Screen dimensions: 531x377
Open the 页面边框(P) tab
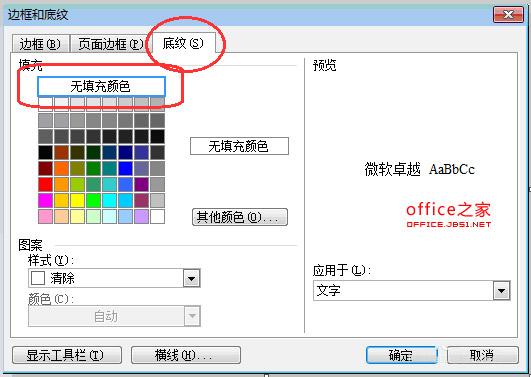coord(109,44)
